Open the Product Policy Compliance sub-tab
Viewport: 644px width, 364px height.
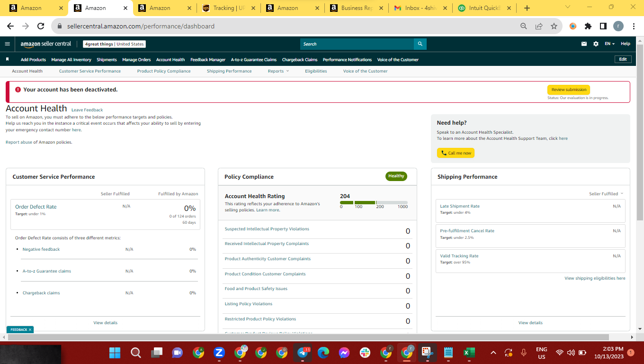coord(164,71)
